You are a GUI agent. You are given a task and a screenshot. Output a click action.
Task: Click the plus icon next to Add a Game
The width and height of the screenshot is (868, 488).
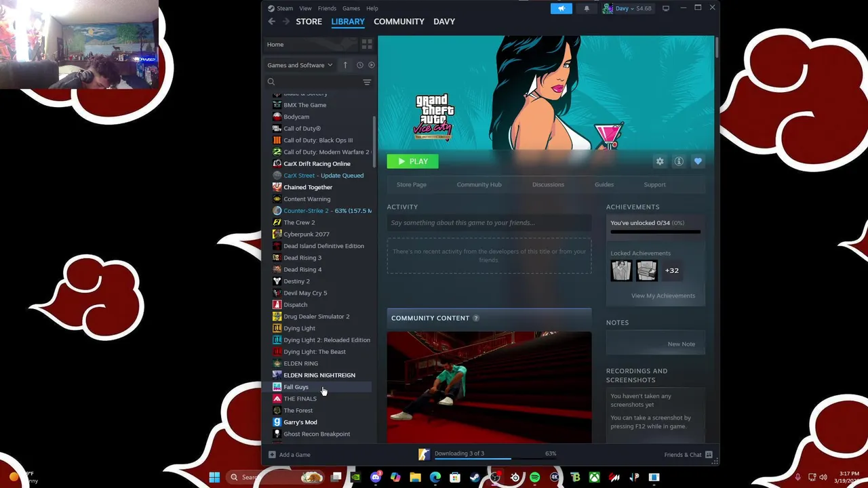[272, 455]
